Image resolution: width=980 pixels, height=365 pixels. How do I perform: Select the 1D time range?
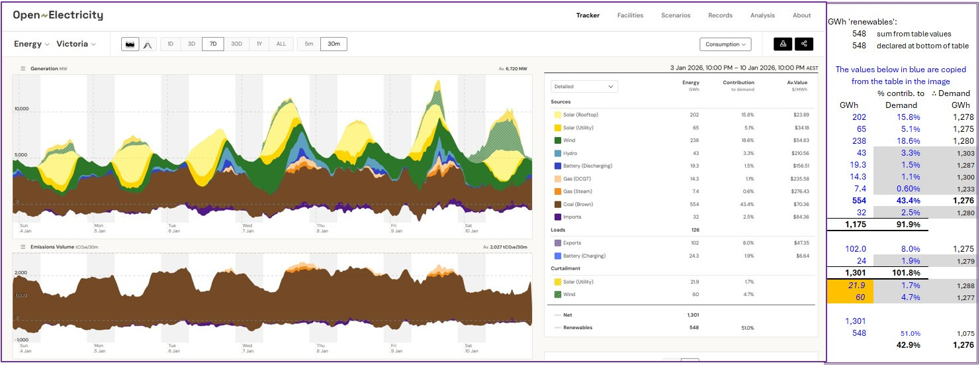coord(170,44)
